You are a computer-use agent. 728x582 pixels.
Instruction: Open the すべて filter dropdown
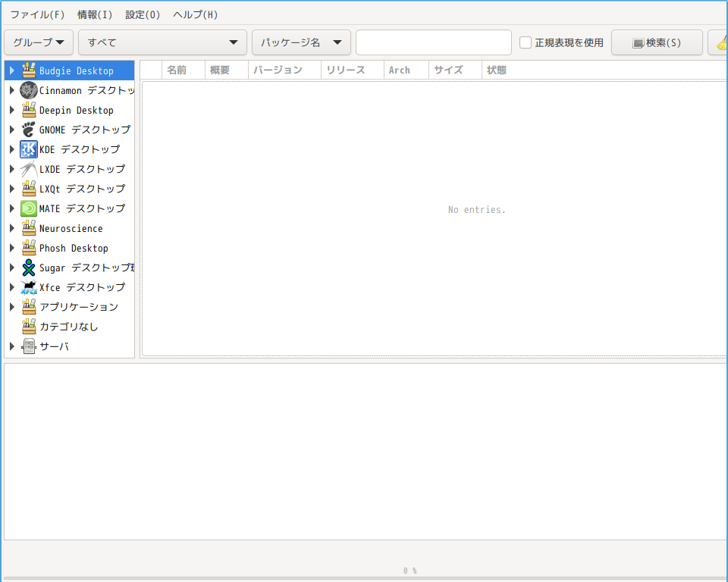click(x=162, y=42)
